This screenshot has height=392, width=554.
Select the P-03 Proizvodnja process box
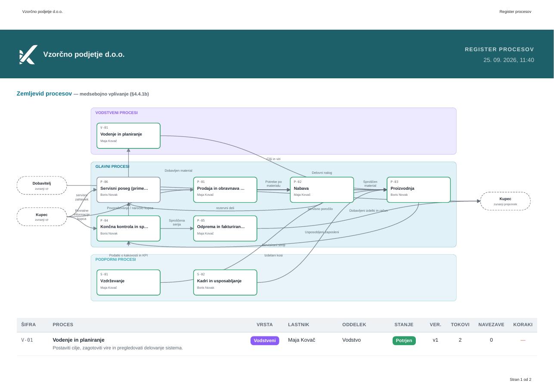pyautogui.click(x=418, y=190)
